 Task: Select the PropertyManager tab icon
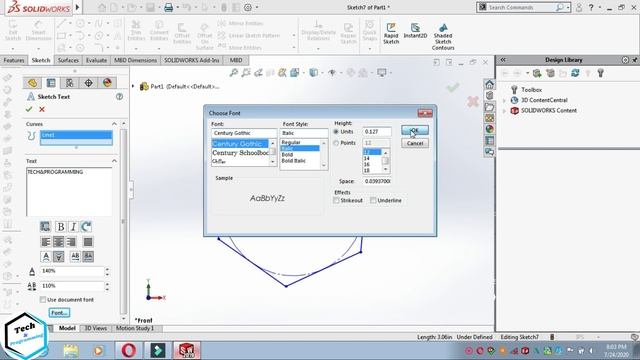tap(51, 83)
